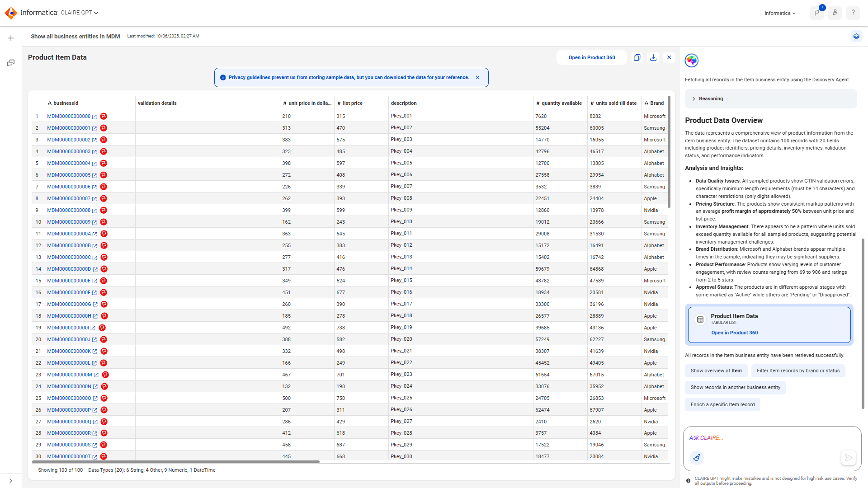Click the broom clear-chat icon
Viewport: 868px width, 488px height.
click(x=697, y=458)
